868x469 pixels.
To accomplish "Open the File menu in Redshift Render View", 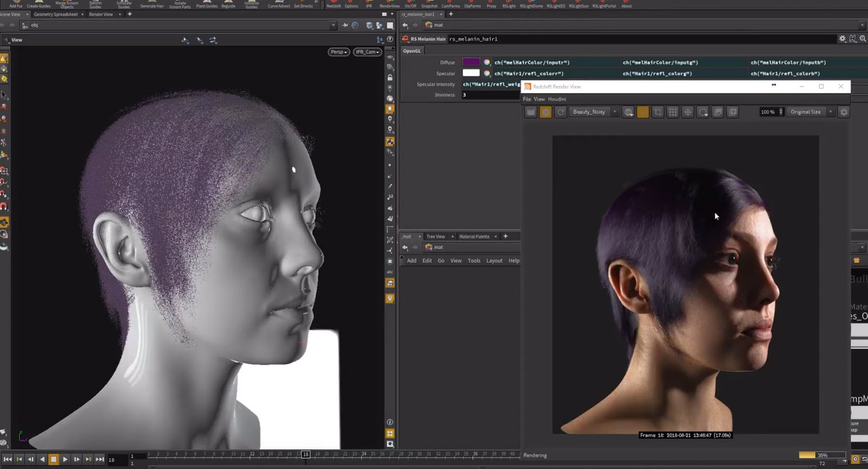I will point(527,99).
